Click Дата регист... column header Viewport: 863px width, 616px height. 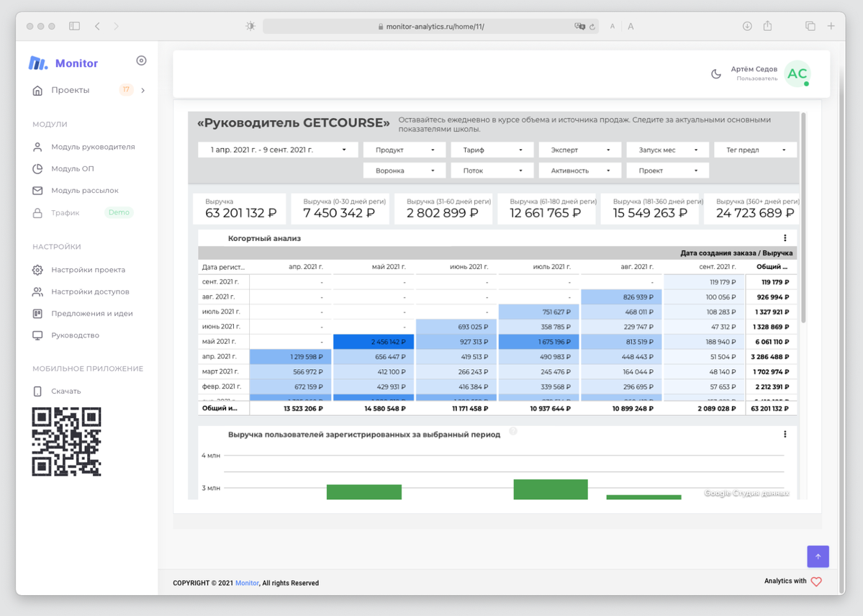223,267
